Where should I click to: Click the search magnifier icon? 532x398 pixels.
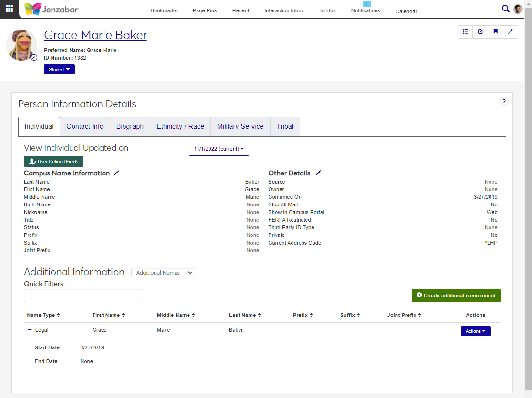click(x=506, y=9)
